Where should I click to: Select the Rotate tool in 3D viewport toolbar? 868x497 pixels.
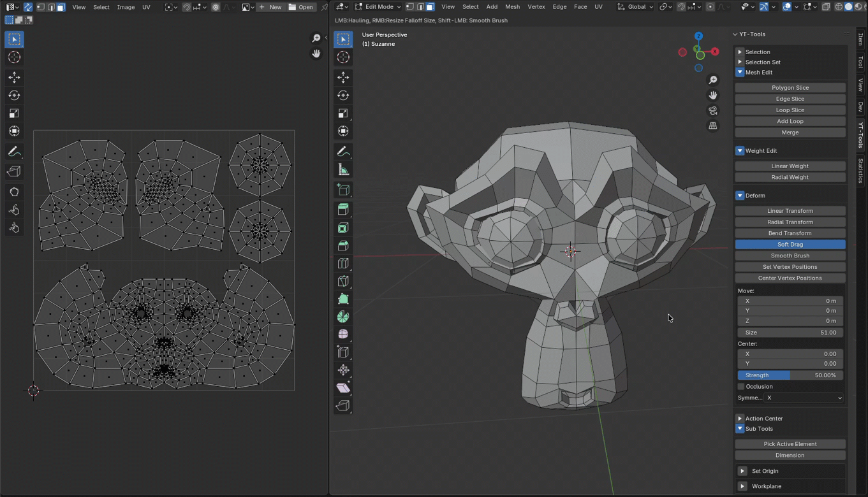(x=343, y=96)
